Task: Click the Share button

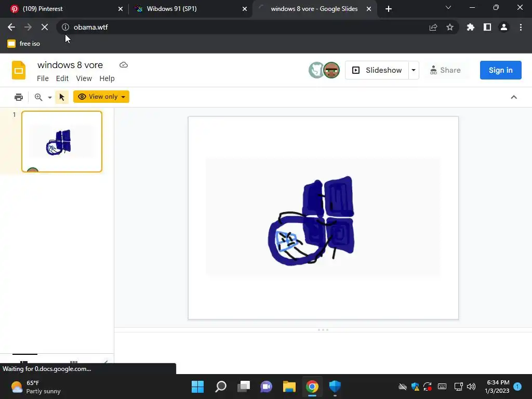Action: pos(445,70)
